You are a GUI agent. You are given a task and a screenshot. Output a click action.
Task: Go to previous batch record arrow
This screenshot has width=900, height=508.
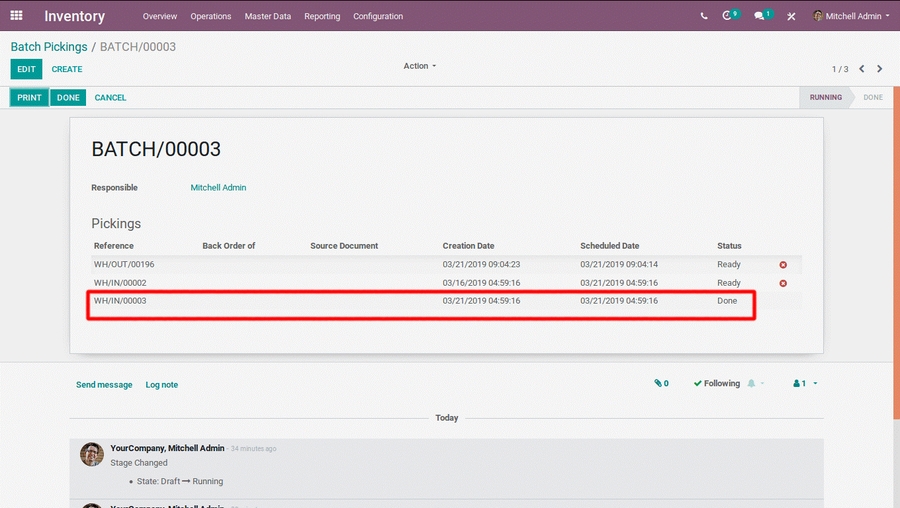tap(862, 69)
